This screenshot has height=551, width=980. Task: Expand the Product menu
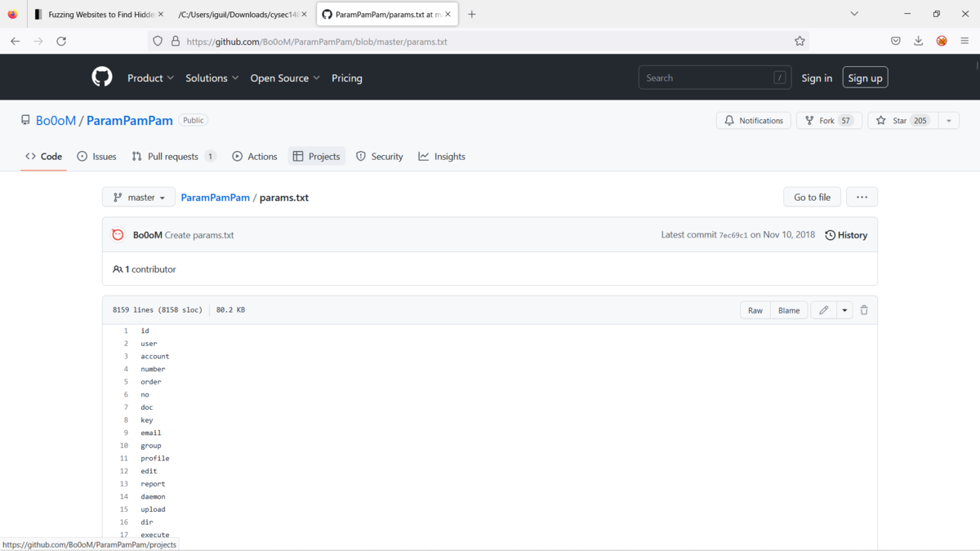point(150,78)
